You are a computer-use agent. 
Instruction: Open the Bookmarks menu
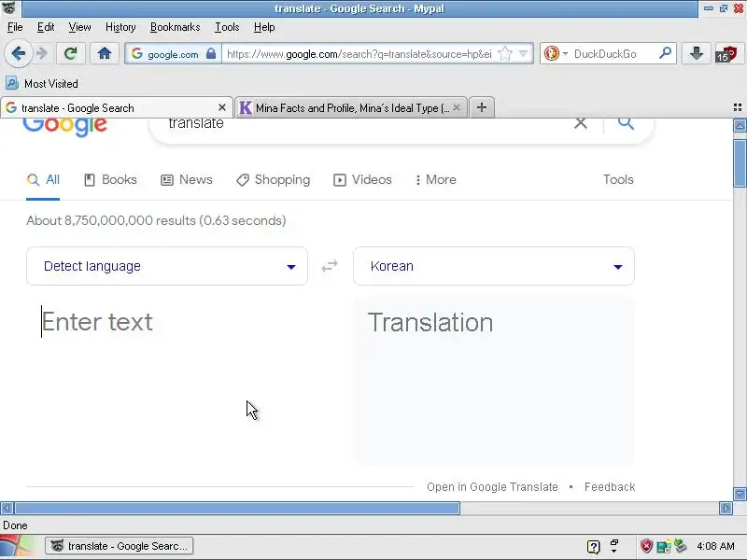click(x=175, y=27)
